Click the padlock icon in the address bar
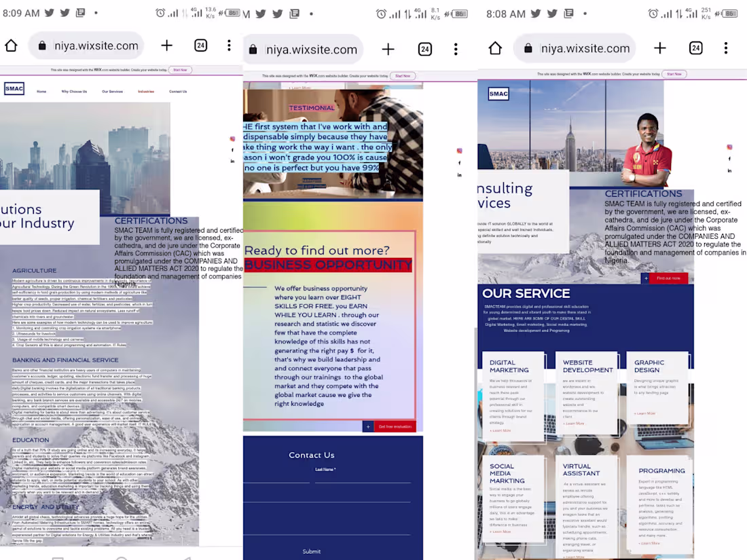The image size is (747, 560). pos(41,45)
